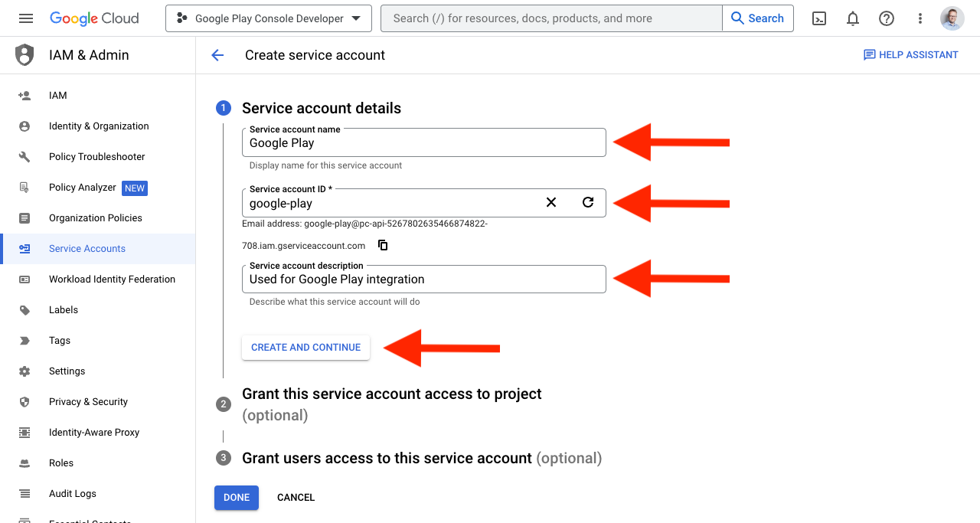Open the help question mark icon
Viewport: 980px width, 523px height.
pyautogui.click(x=886, y=18)
